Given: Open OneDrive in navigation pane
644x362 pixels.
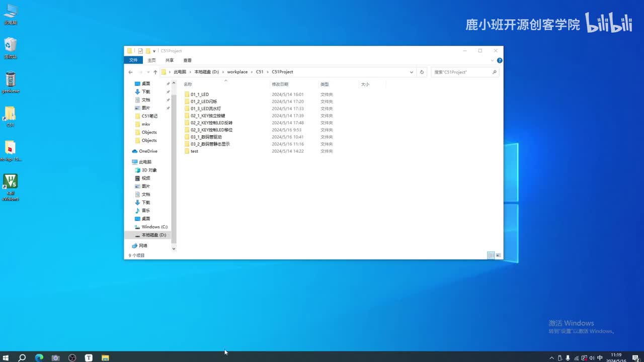Looking at the screenshot, I should tap(145, 151).
